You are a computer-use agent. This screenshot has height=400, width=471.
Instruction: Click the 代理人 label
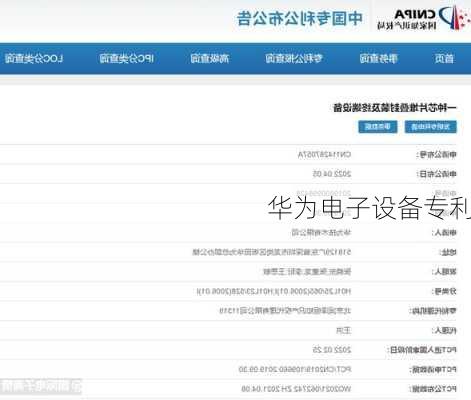pyautogui.click(x=444, y=330)
